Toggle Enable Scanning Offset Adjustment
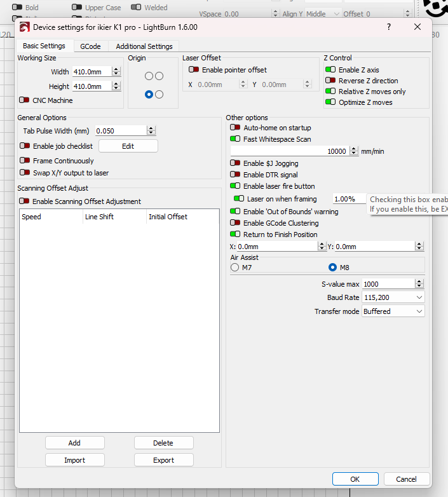Image resolution: width=448 pixels, height=497 pixels. tap(24, 201)
